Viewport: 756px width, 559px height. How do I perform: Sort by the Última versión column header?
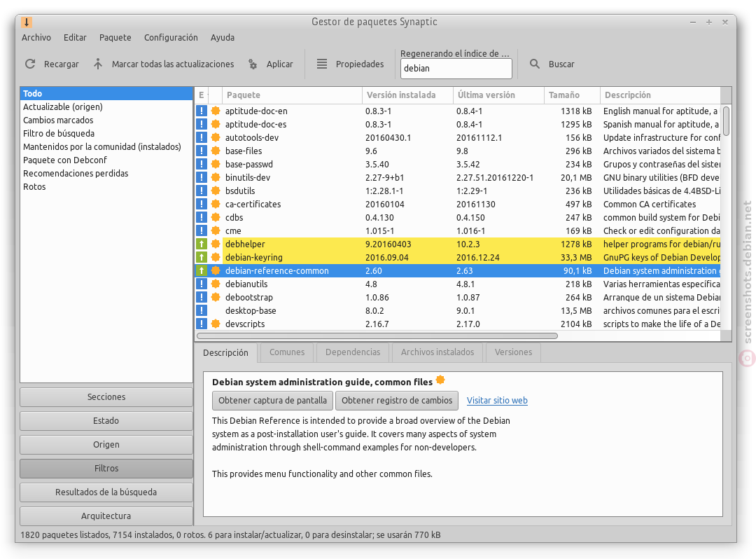pos(498,95)
